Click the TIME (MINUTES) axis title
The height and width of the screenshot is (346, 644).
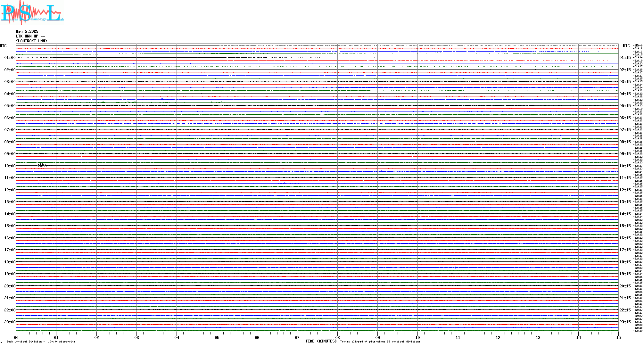(x=321, y=341)
